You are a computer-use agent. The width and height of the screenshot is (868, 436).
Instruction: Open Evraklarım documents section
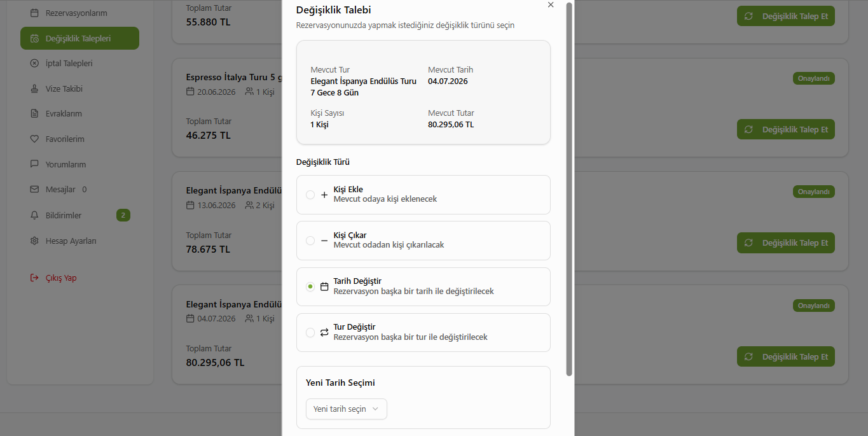[x=64, y=114]
